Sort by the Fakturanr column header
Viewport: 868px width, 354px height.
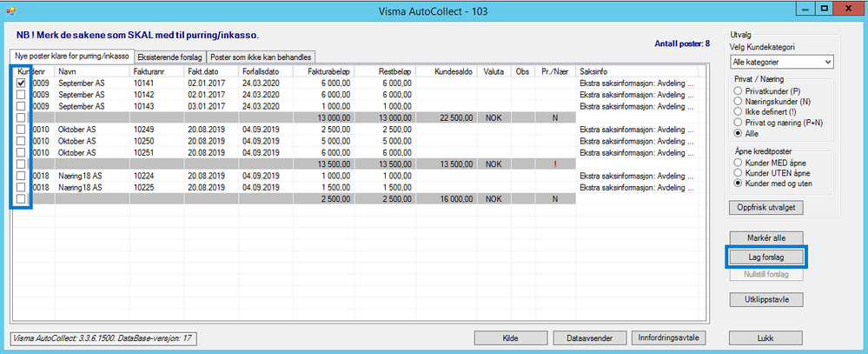click(x=157, y=71)
